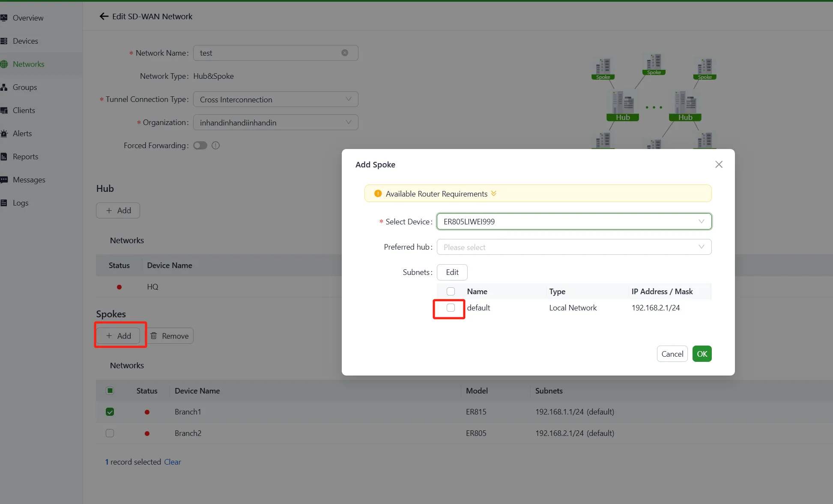The image size is (833, 504).
Task: Clear the Network Name field with the x icon
Action: (x=345, y=53)
